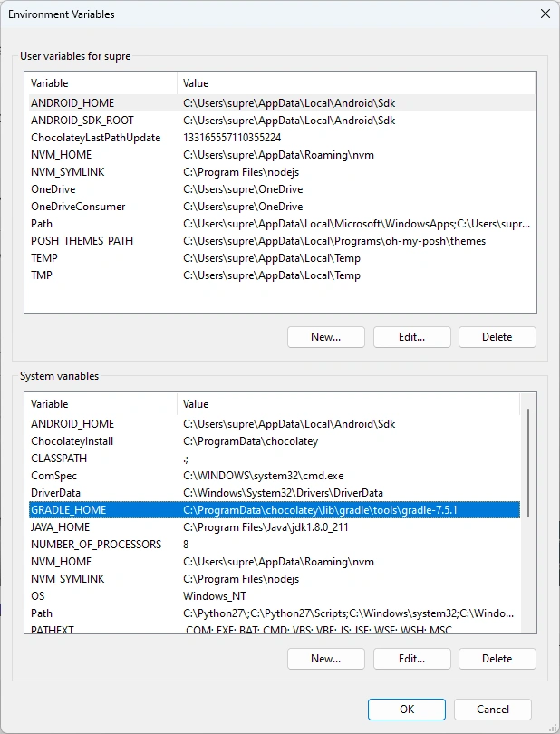
Task: Select the OneDriveConsumer variable
Action: 77,207
